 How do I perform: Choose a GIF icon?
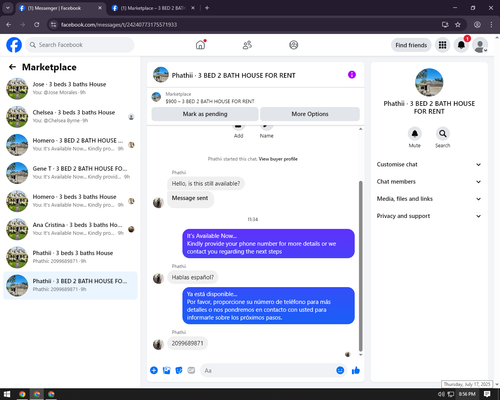[x=191, y=370]
